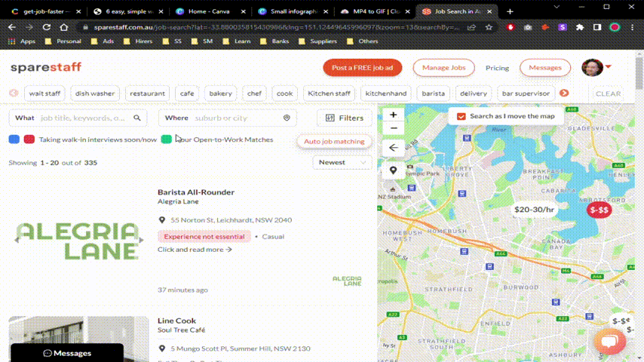Click the green Open-to-Work legend swatch
Screen dimensions: 644x362
coord(167,140)
